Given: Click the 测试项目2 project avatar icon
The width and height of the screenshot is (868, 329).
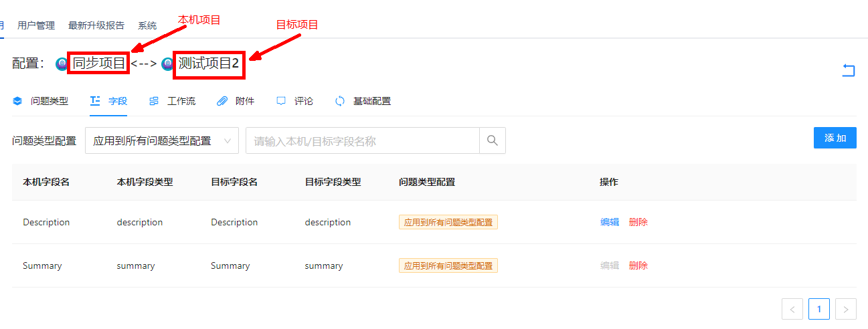Looking at the screenshot, I should (167, 64).
